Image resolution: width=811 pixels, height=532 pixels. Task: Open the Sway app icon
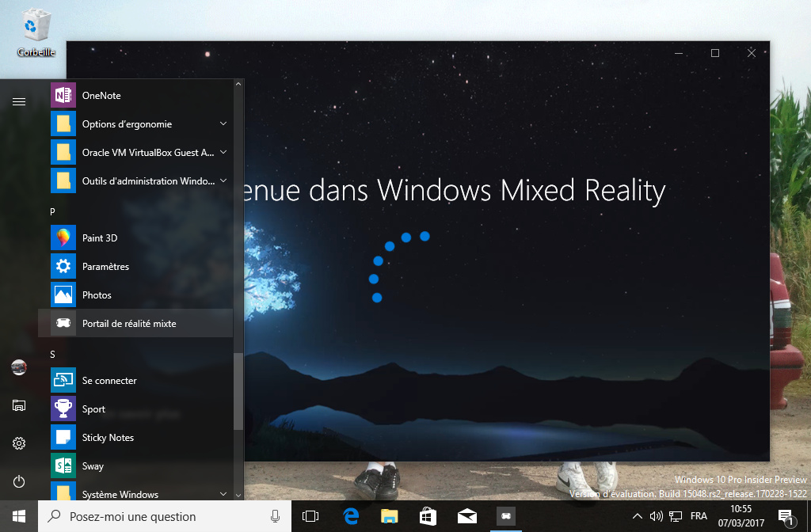coord(63,465)
